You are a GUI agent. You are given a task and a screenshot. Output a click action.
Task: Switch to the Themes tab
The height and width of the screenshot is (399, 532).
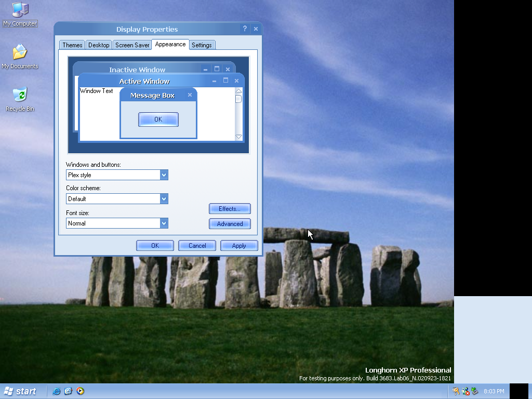(72, 45)
